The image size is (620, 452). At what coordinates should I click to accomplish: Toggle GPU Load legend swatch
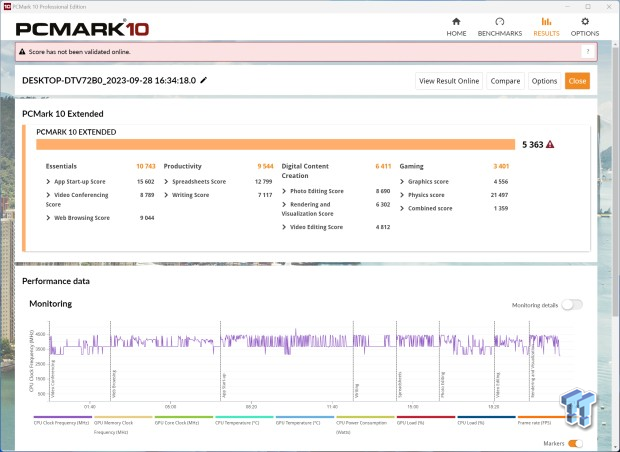(x=425, y=417)
